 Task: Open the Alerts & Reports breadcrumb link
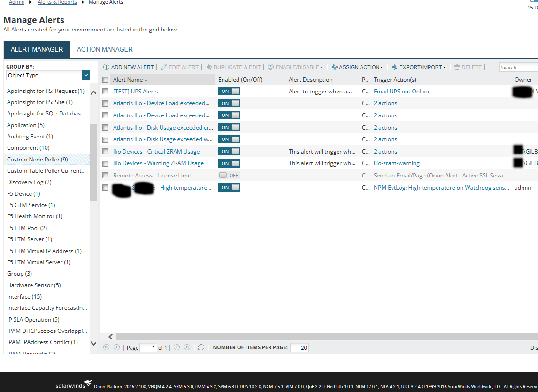coord(57,2)
